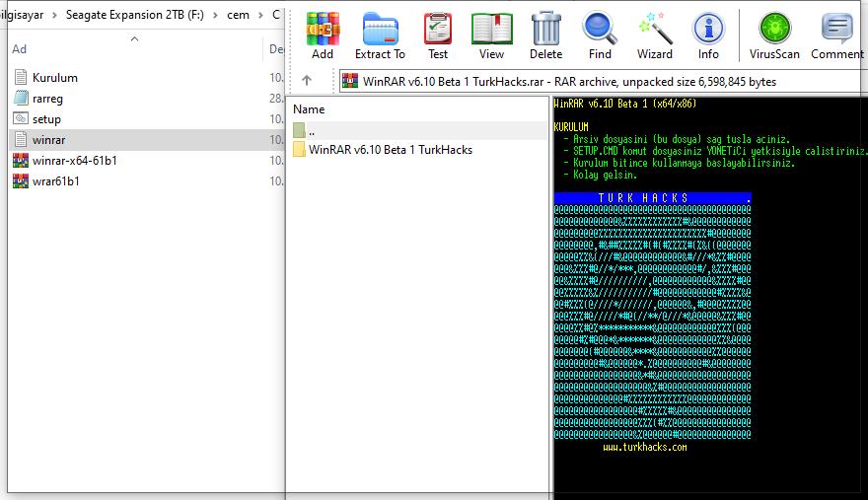868x500 pixels.
Task: Go up one folder level in WinRAR
Action: click(307, 81)
